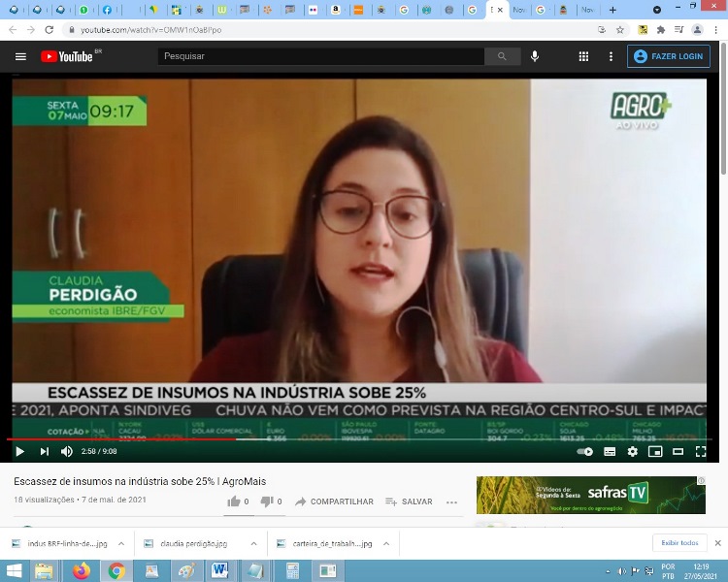Show hidden system tray icons
Viewport: 728px width, 582px height.
coord(609,571)
